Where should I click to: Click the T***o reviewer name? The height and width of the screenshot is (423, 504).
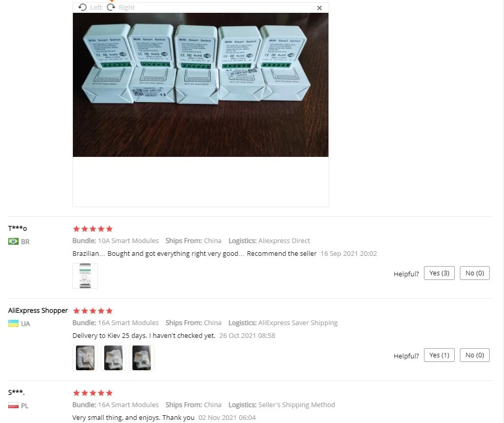coord(17,228)
